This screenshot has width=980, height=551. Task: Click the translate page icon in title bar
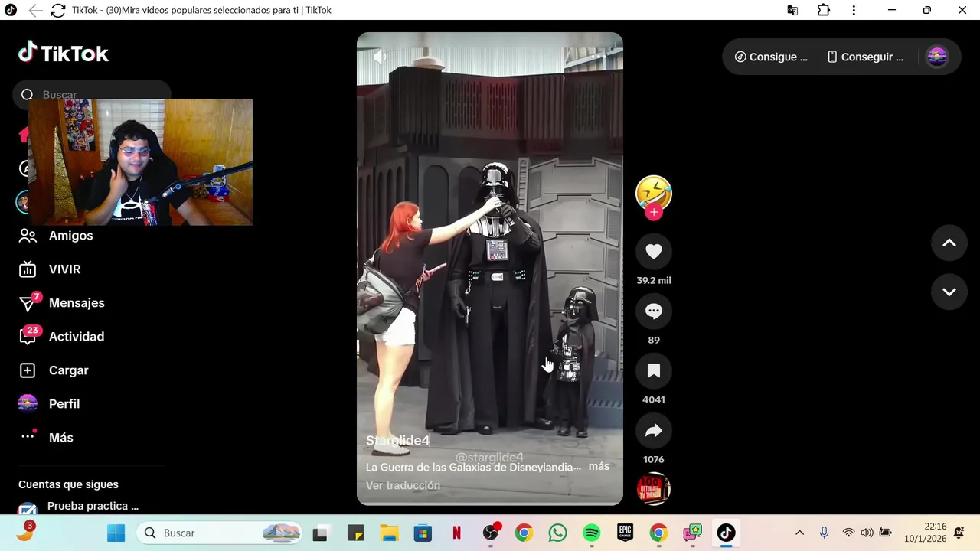point(792,10)
